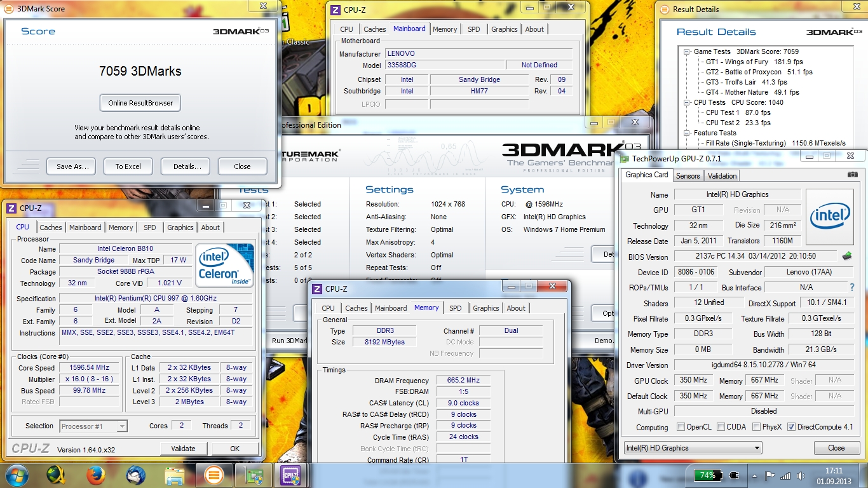
Task: Click Save As... in 3DMark Score
Action: tap(72, 166)
